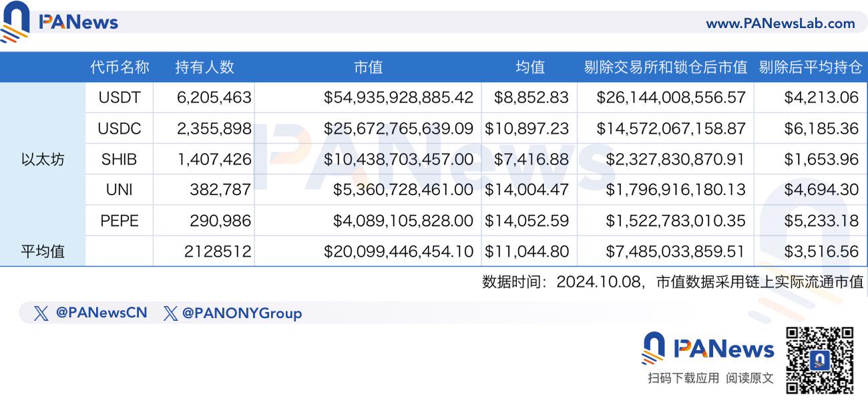The height and width of the screenshot is (403, 868).
Task: Click the 扫码下载应用 text under the logo
Action: pyautogui.click(x=683, y=378)
